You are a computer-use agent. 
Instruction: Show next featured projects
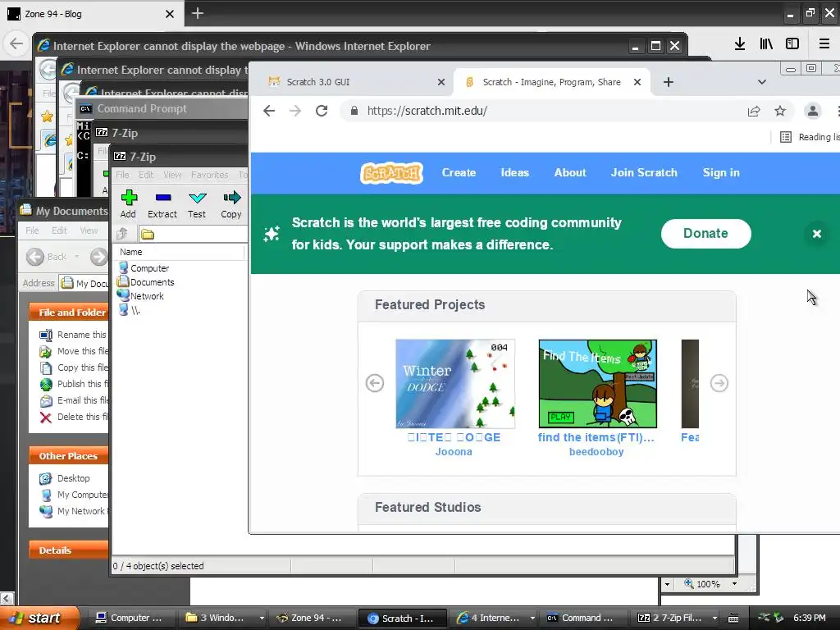pos(719,383)
